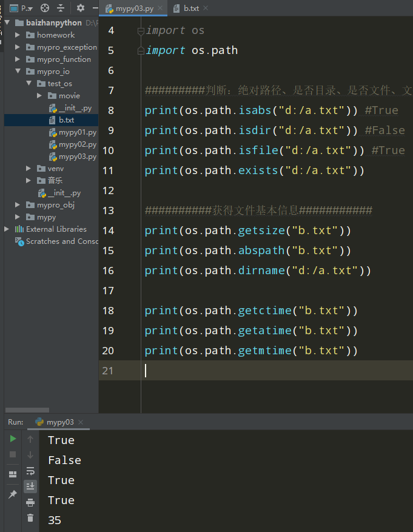The image size is (413, 532).
Task: Expand the venv folder
Action: (29, 168)
